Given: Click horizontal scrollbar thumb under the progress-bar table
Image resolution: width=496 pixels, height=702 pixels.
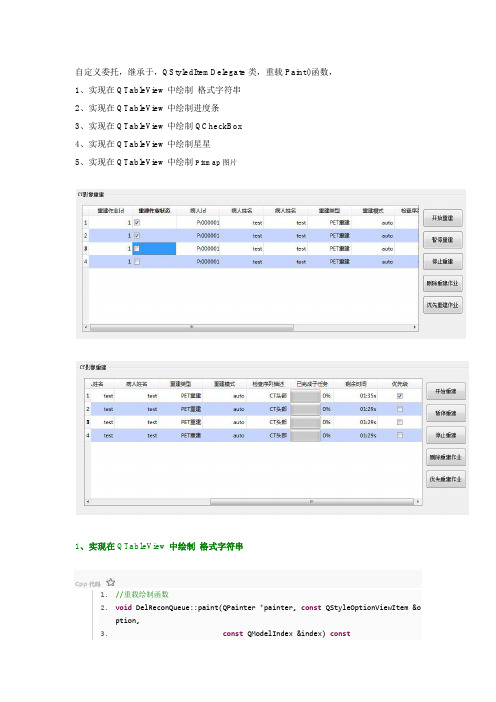Looking at the screenshot, I should click(312, 502).
